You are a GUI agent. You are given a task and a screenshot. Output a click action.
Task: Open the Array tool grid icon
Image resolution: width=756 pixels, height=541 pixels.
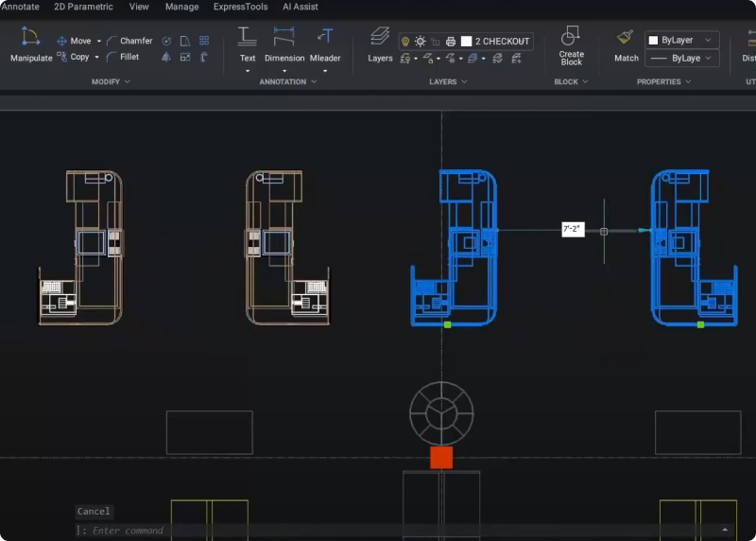[204, 41]
